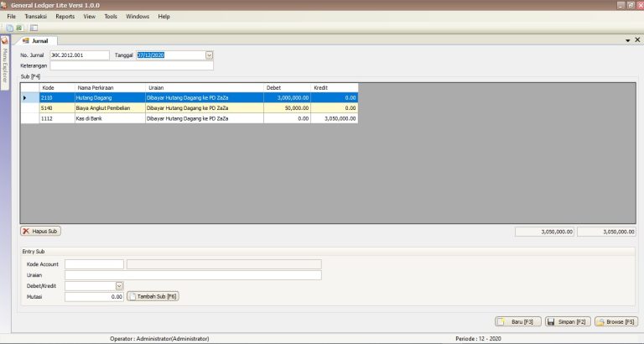Click the green spreadsheet toolbar icon

[x=19, y=28]
